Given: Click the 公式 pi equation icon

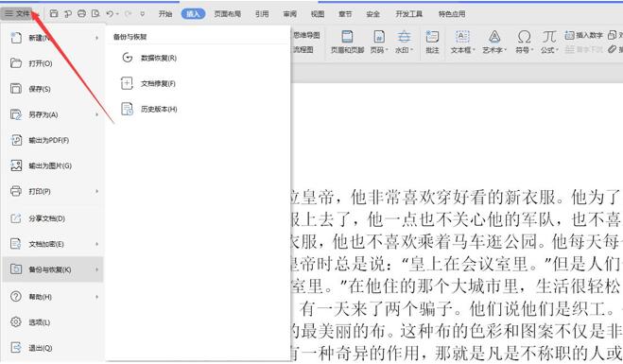Looking at the screenshot, I should 549,37.
